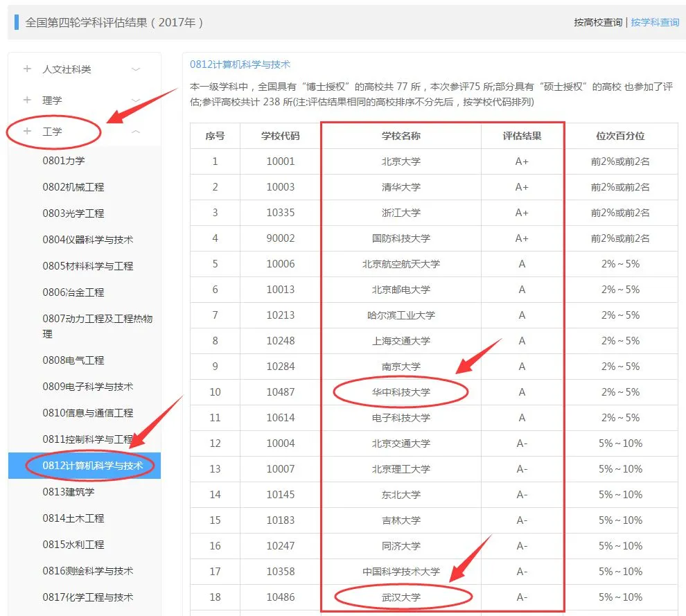
Task: Click 北京理工大学 in the table
Action: [x=401, y=468]
